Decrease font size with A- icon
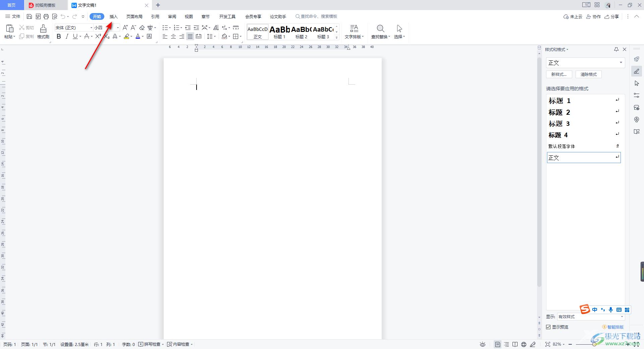Screen dimensions: 644x349 (x=133, y=28)
